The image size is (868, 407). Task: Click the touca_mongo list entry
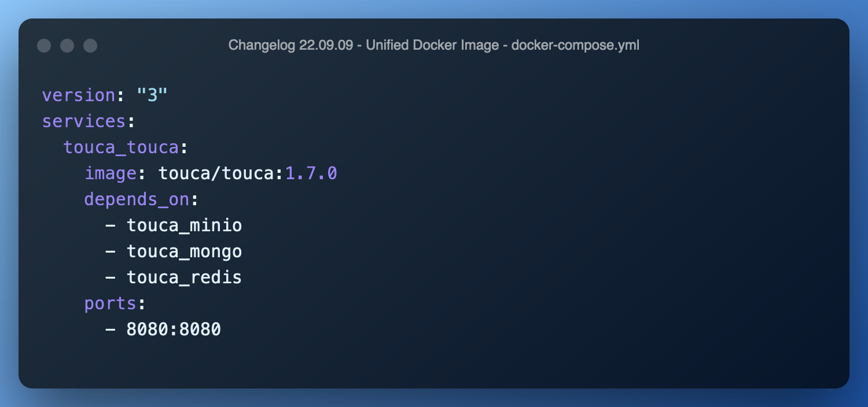tap(185, 252)
